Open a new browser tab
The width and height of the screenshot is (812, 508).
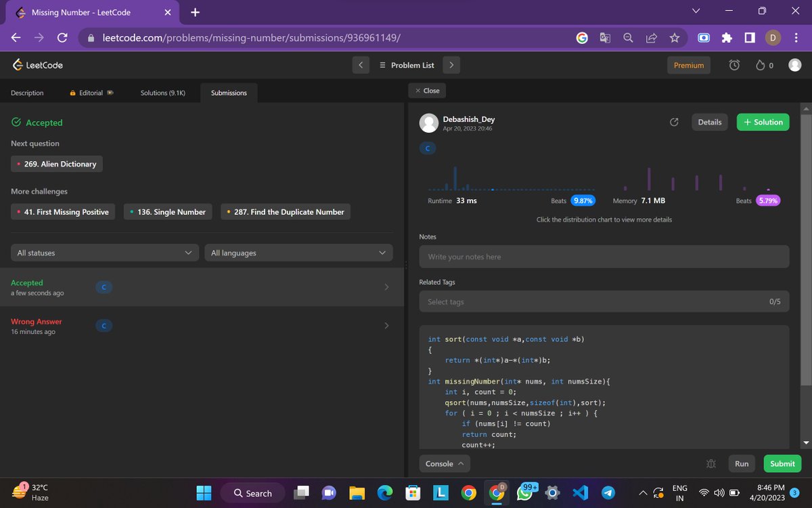click(x=195, y=12)
